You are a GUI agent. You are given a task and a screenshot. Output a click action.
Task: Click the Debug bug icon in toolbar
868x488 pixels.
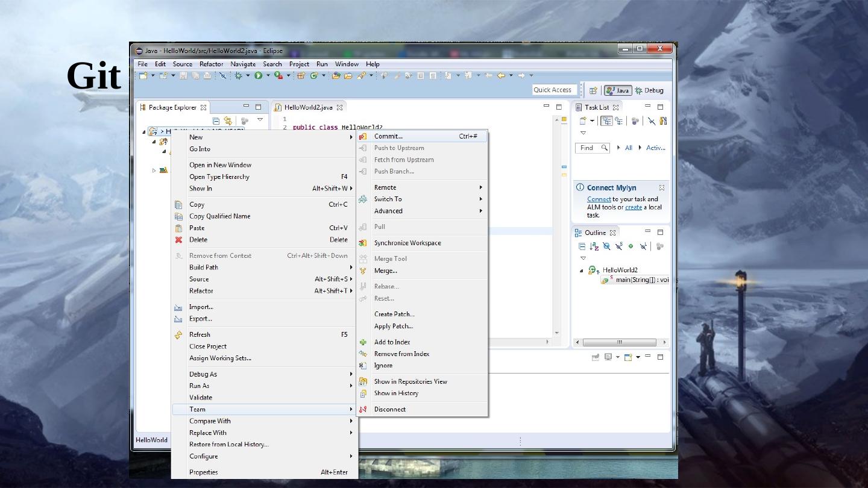pyautogui.click(x=239, y=75)
